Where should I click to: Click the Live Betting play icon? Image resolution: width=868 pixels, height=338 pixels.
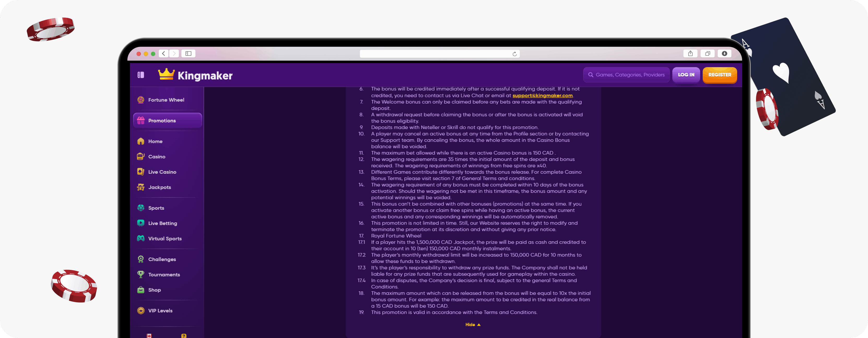tap(141, 223)
